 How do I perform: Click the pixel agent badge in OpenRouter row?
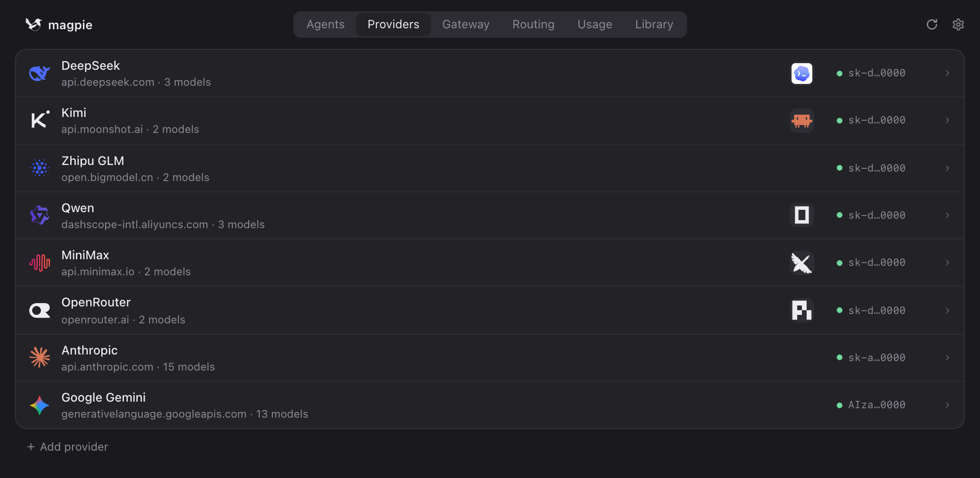(x=802, y=310)
